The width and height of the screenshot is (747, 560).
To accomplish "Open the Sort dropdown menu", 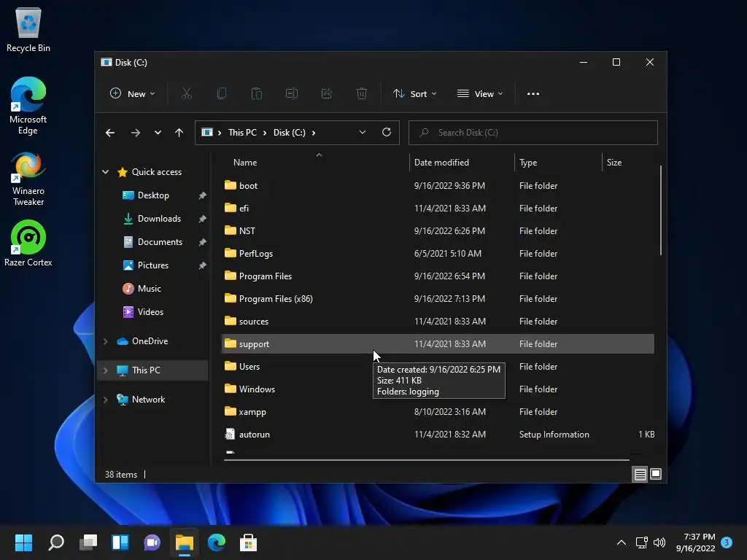I will click(x=414, y=94).
